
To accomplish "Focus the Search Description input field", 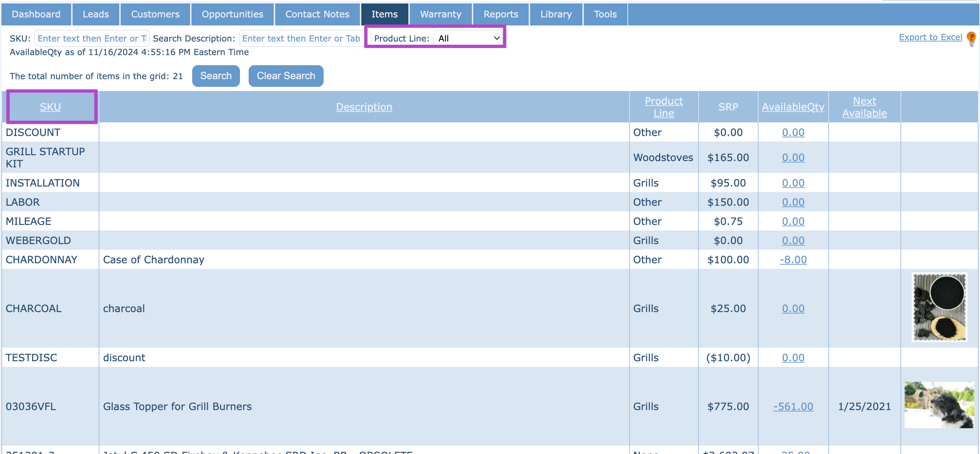I will (302, 38).
